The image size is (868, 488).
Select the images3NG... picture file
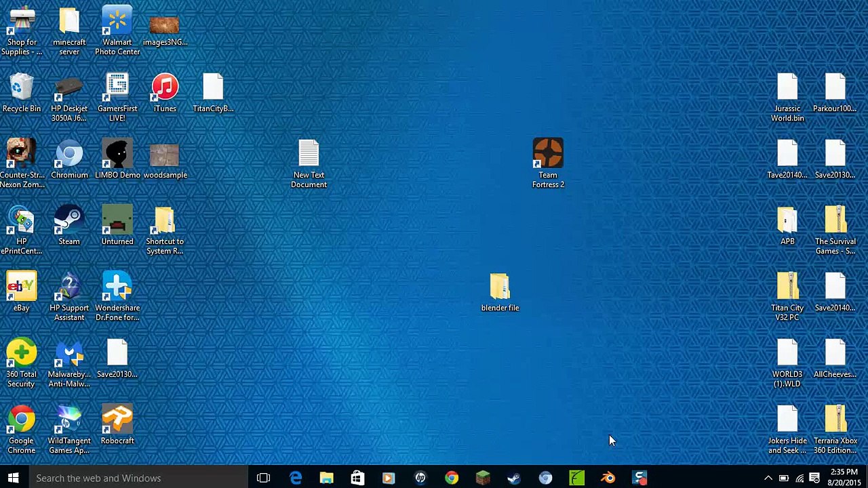point(165,32)
